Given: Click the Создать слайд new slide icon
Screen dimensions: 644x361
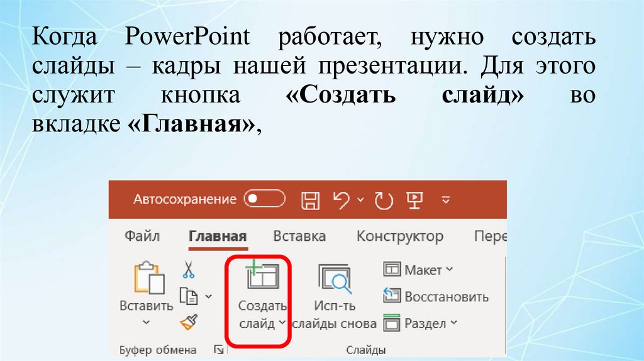Looking at the screenshot, I should [x=262, y=275].
